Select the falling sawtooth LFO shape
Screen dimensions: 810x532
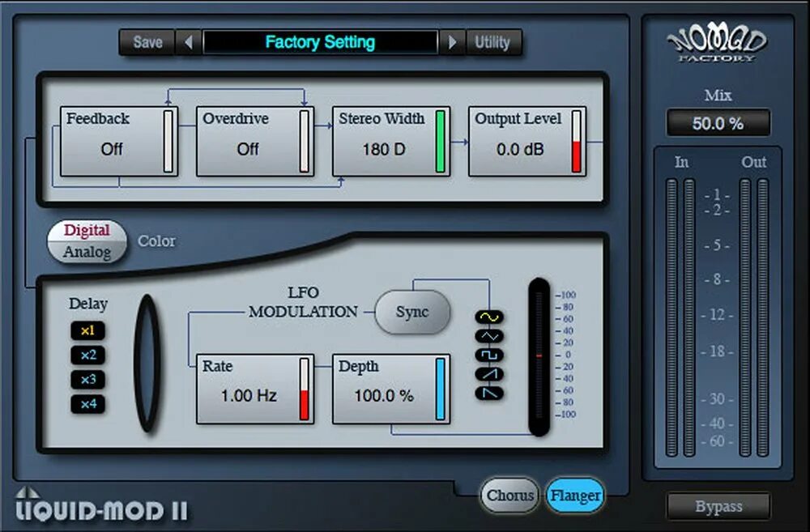pyautogui.click(x=489, y=393)
